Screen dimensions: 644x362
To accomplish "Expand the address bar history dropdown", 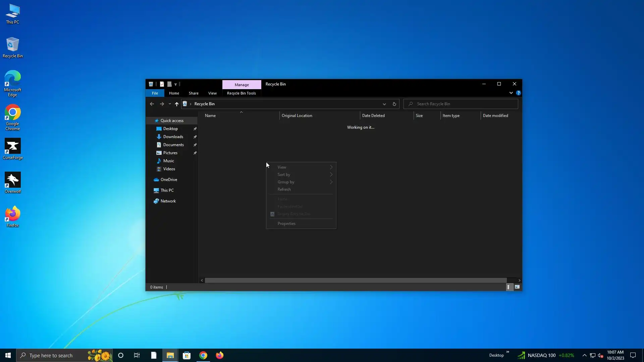I will pos(384,104).
